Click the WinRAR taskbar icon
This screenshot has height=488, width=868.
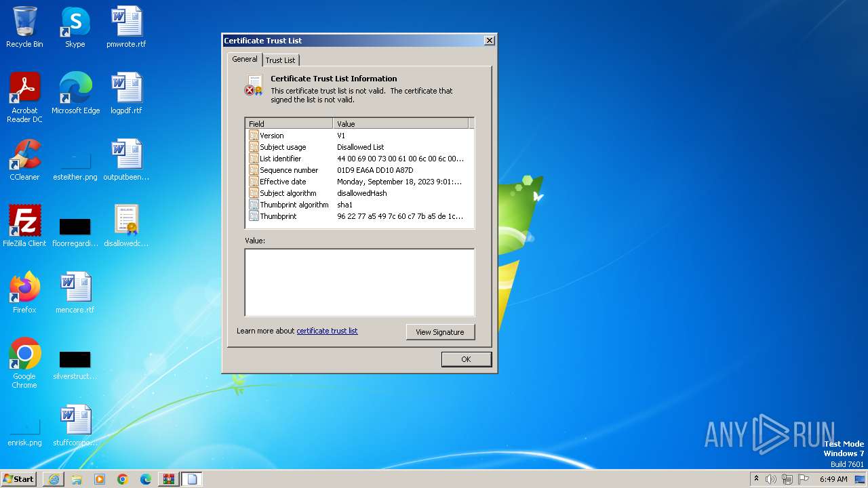point(169,479)
